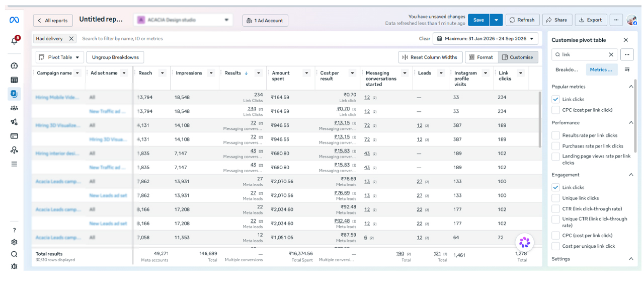Viewport: 644px width, 288px height.
Task: Check Unique CTR (link click-through rate)
Action: click(555, 220)
